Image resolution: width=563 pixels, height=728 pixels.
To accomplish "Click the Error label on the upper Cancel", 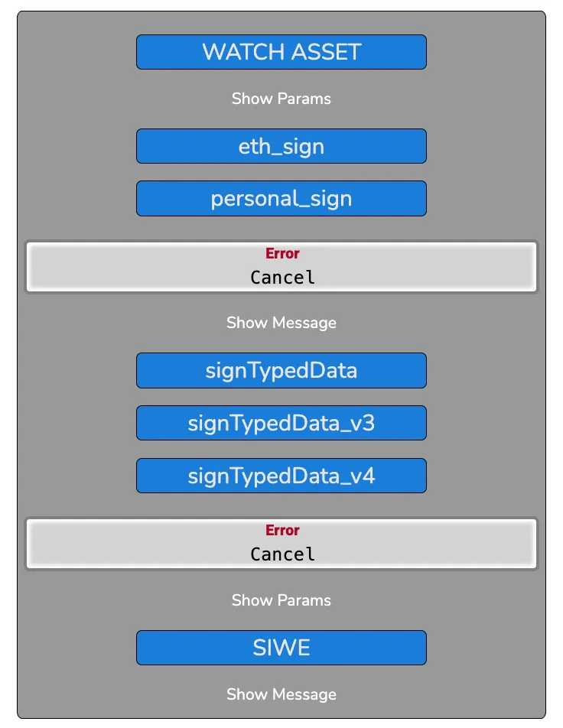I will click(282, 253).
